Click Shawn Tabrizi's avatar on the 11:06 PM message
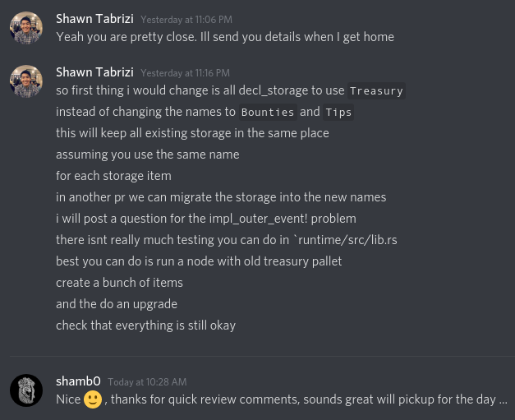The image size is (515, 420). pyautogui.click(x=26, y=28)
